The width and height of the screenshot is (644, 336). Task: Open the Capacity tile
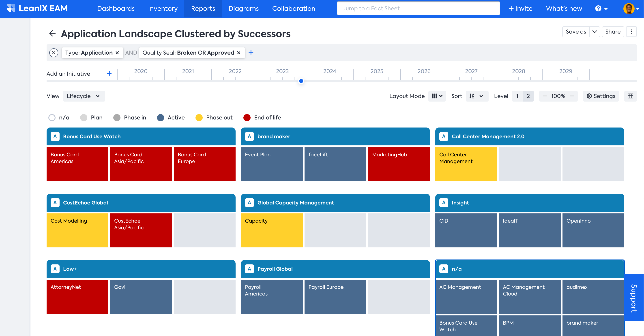click(272, 230)
